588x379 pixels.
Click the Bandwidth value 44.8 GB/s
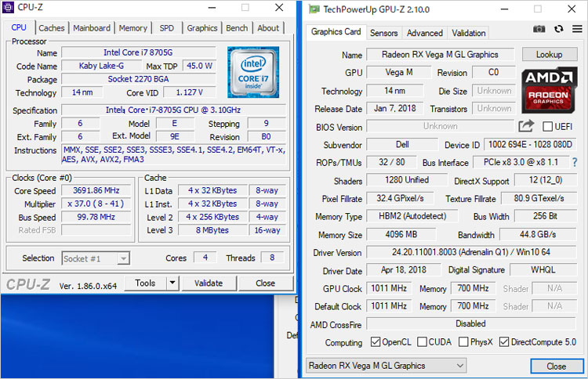[538, 234]
